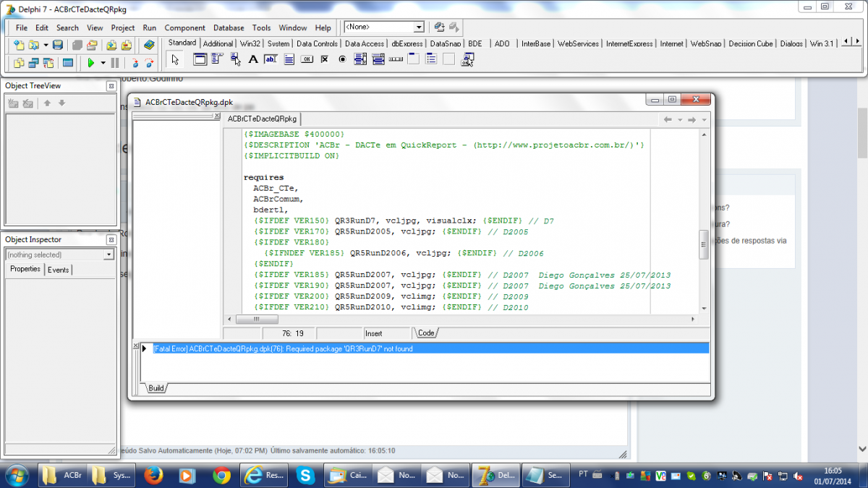868x488 pixels.
Task: Select the Label component (A icon)
Action: [x=253, y=59]
